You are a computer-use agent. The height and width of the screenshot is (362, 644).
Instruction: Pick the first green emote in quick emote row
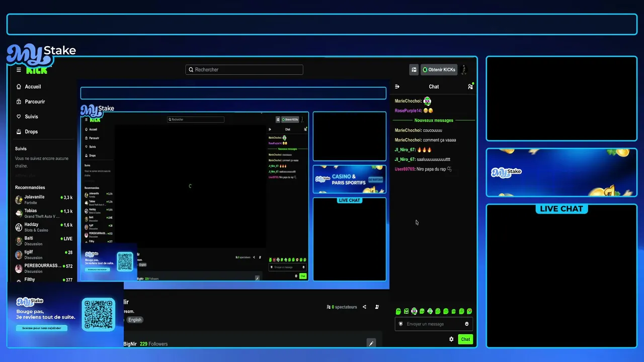[x=398, y=312]
